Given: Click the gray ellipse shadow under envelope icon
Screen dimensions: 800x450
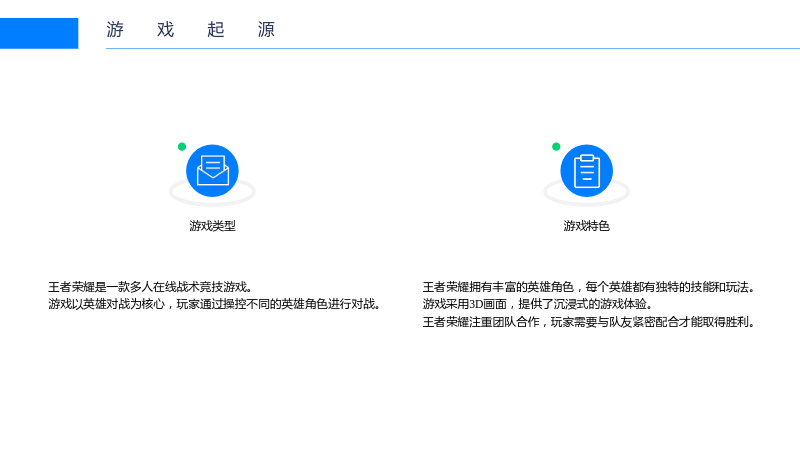Looking at the screenshot, I should (x=212, y=199).
